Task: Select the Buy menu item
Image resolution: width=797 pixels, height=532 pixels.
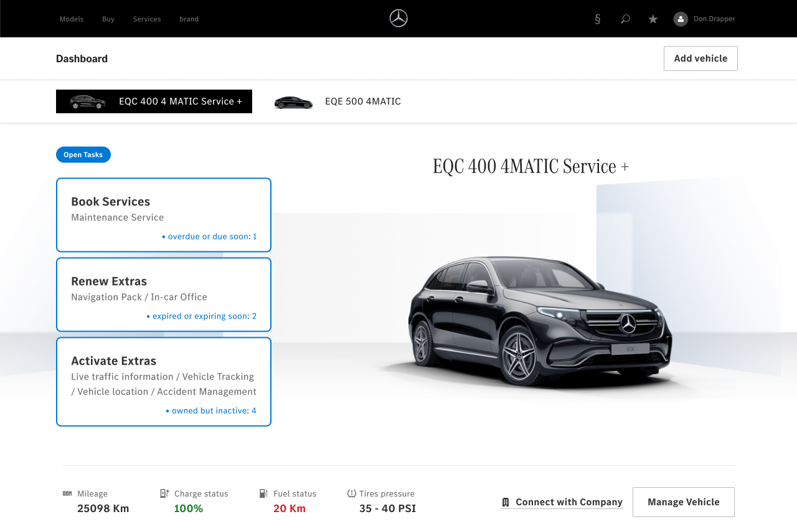Action: (108, 19)
